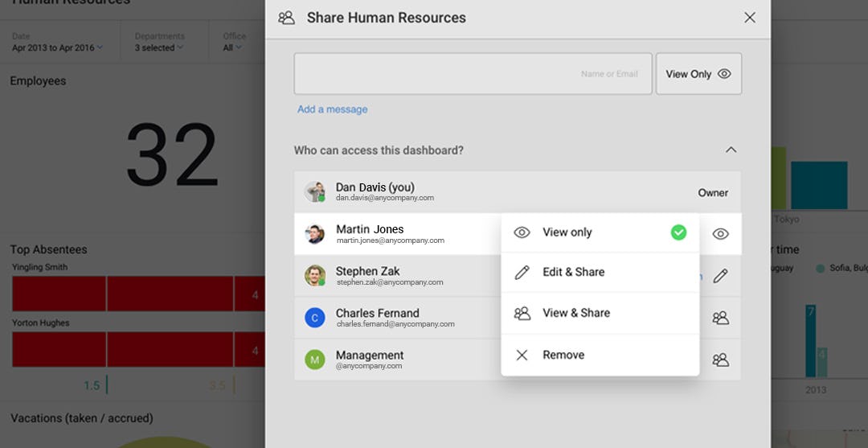This screenshot has width=868, height=448.
Task: Click the Martin Jones name
Action: coord(370,229)
